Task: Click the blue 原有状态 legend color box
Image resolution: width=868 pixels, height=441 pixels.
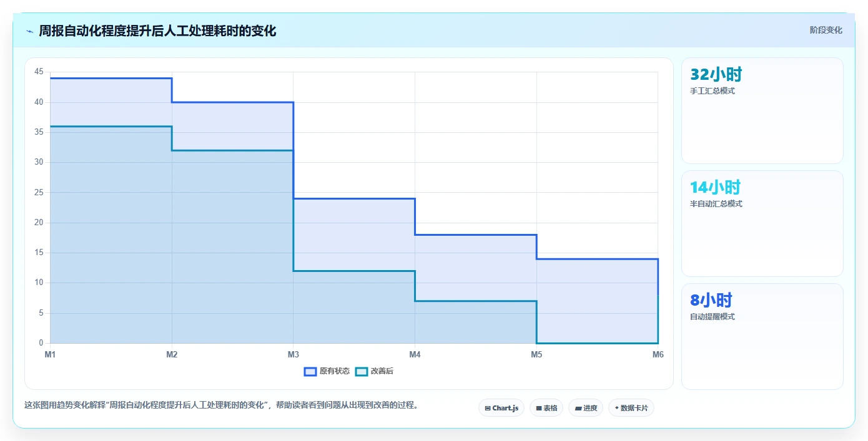Action: coord(310,371)
